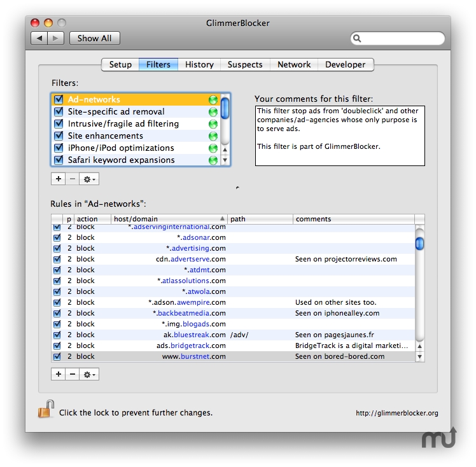Add a new rule with bottom plus button
Image resolution: width=476 pixels, height=467 pixels.
pos(59,374)
